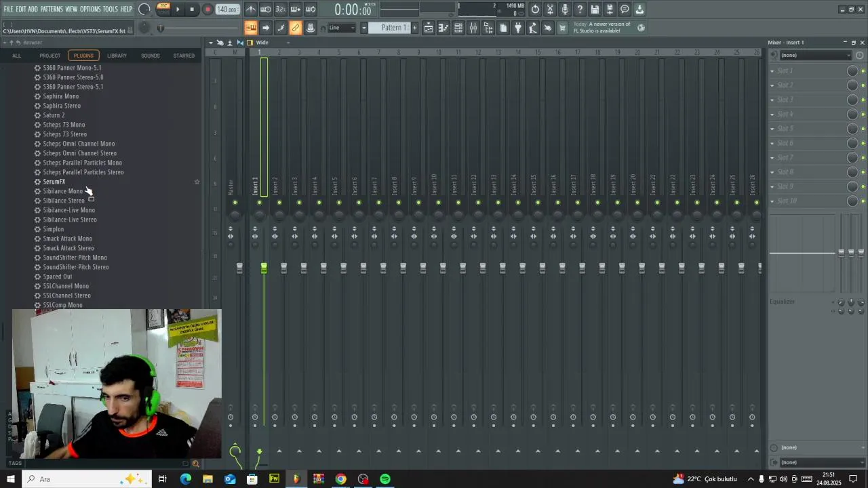Mute the Master track green LED
This screenshot has height=488, width=868.
point(235,203)
